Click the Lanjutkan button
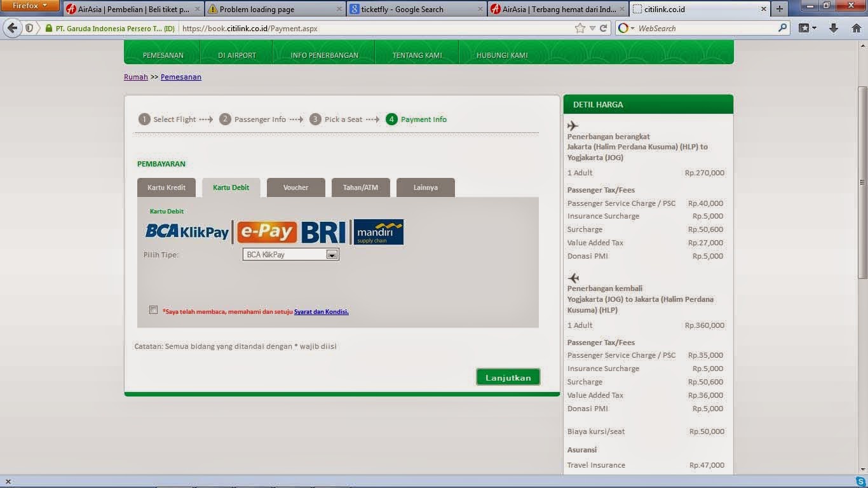 [508, 377]
